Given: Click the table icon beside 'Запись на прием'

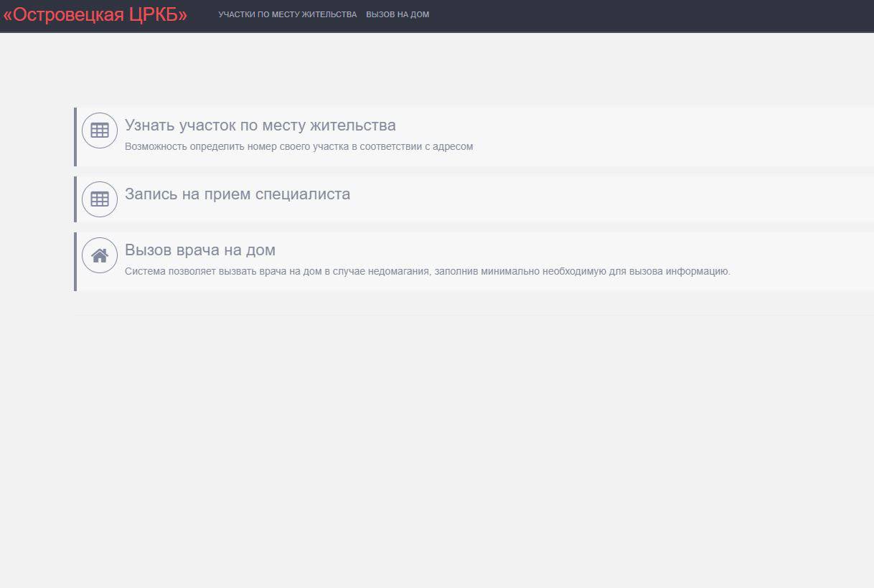Looking at the screenshot, I should 100,199.
